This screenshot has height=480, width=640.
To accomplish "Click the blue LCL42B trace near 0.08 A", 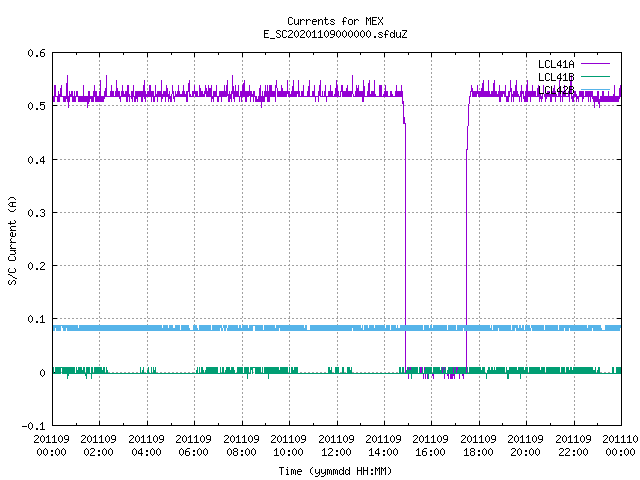I will point(337,328).
